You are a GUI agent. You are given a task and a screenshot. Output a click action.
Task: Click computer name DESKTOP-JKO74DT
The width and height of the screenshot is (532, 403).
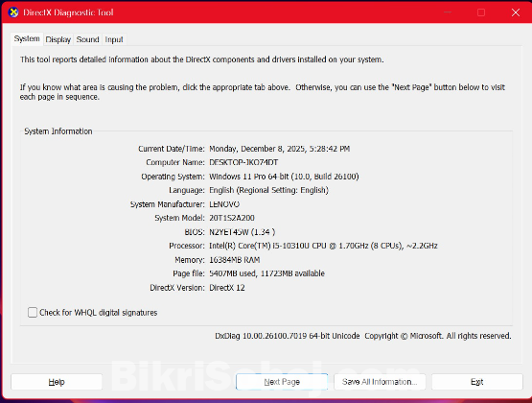(243, 162)
